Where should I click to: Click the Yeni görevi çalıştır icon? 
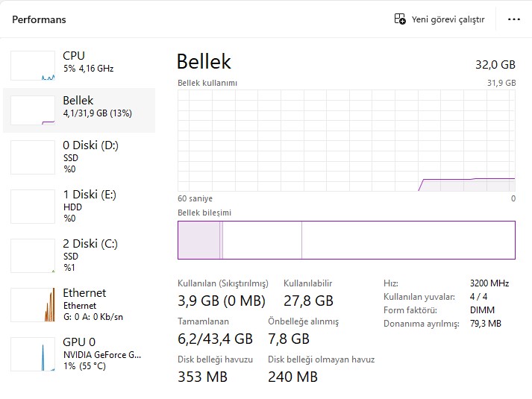pyautogui.click(x=400, y=19)
